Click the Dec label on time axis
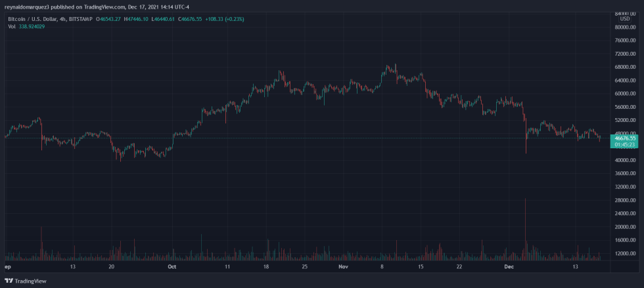Screen dimensions: 644x288 (x=509, y=266)
